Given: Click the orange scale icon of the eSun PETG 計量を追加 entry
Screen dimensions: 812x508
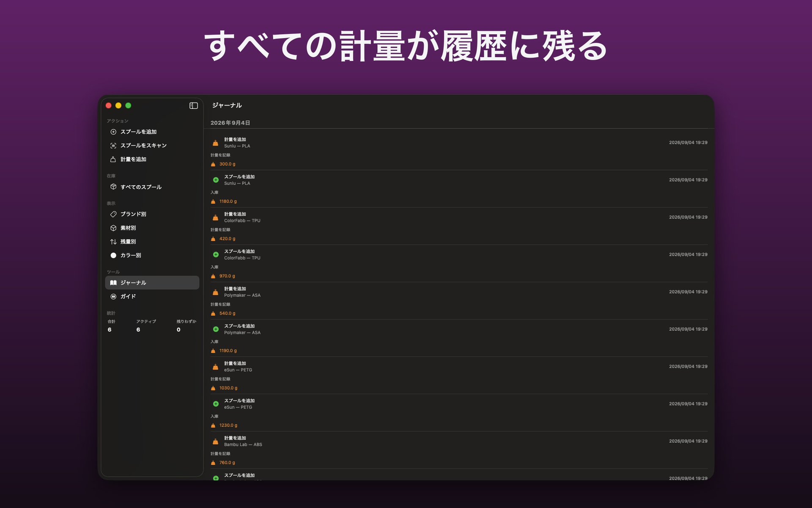Looking at the screenshot, I should (x=215, y=367).
